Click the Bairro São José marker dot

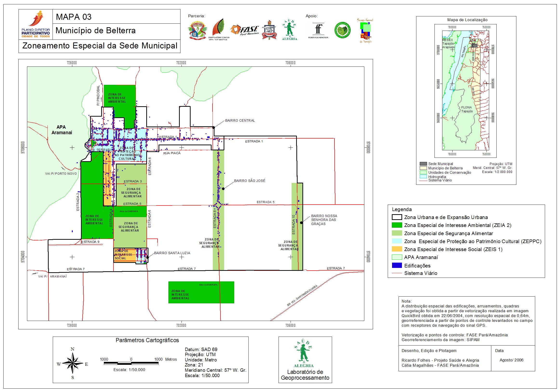pyautogui.click(x=223, y=189)
